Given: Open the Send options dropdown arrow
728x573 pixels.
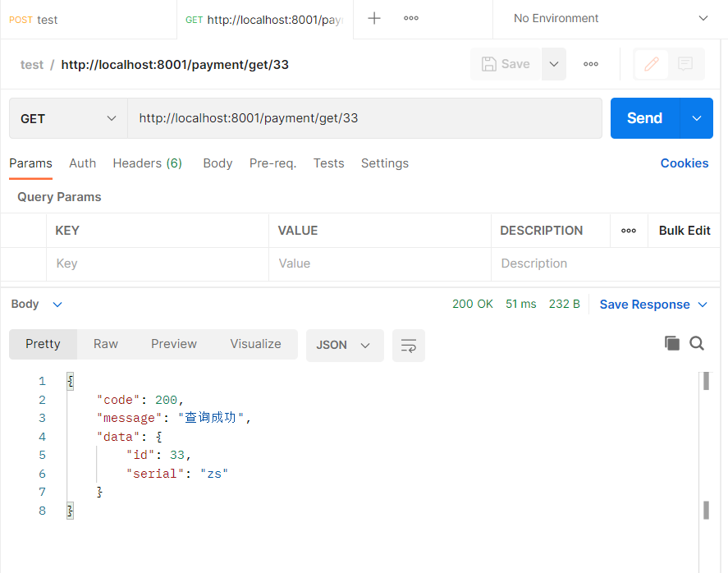Looking at the screenshot, I should tap(697, 118).
